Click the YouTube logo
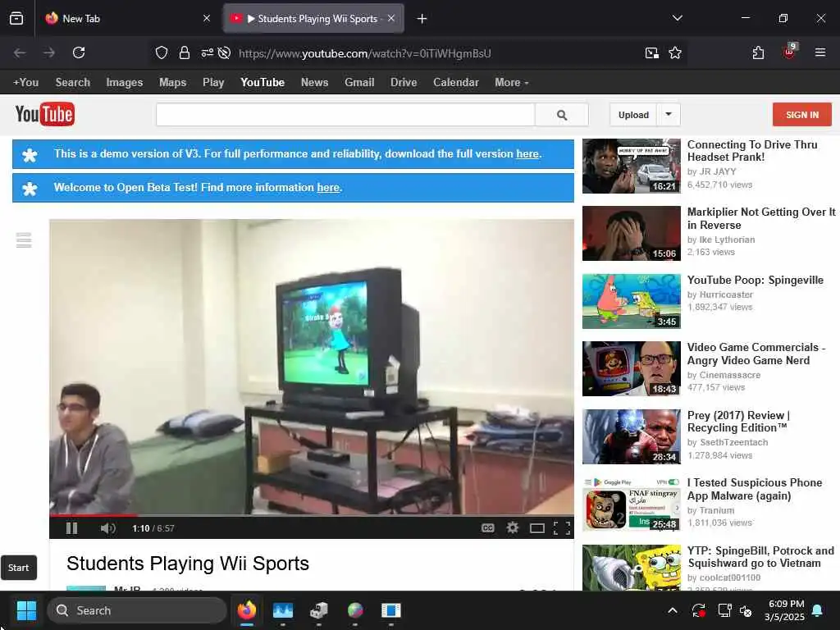The height and width of the screenshot is (630, 840). pos(45,114)
